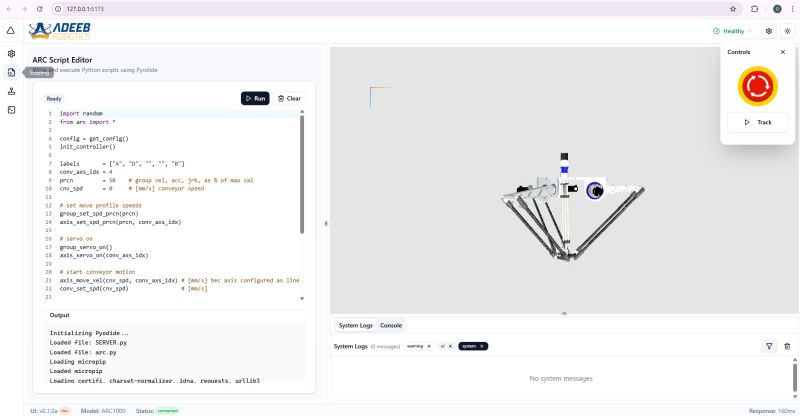Click the code editor scroll-down arrow
Screen dimensions: 800x416
pyautogui.click(x=302, y=299)
